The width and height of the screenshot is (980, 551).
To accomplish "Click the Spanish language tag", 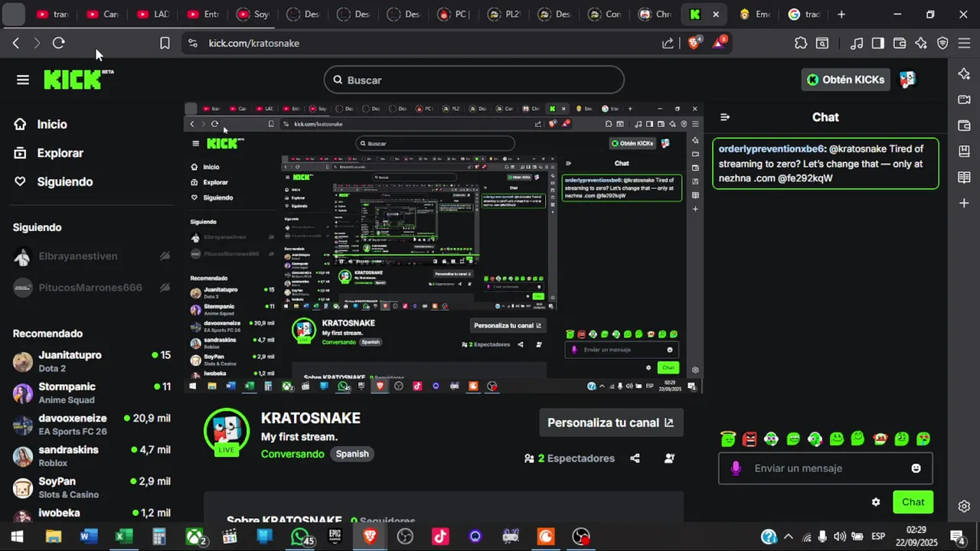I will tap(352, 454).
